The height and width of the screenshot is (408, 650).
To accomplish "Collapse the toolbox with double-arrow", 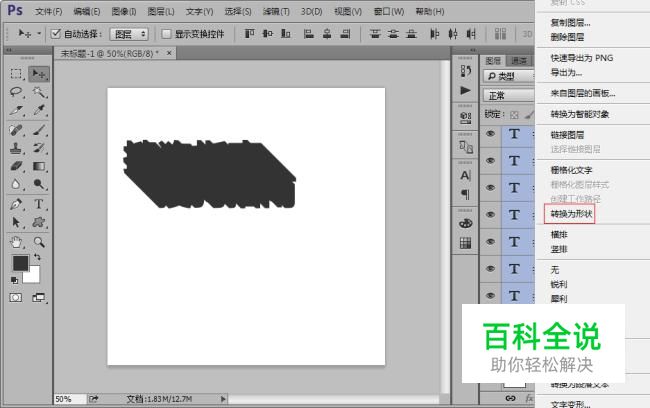I will point(9,50).
